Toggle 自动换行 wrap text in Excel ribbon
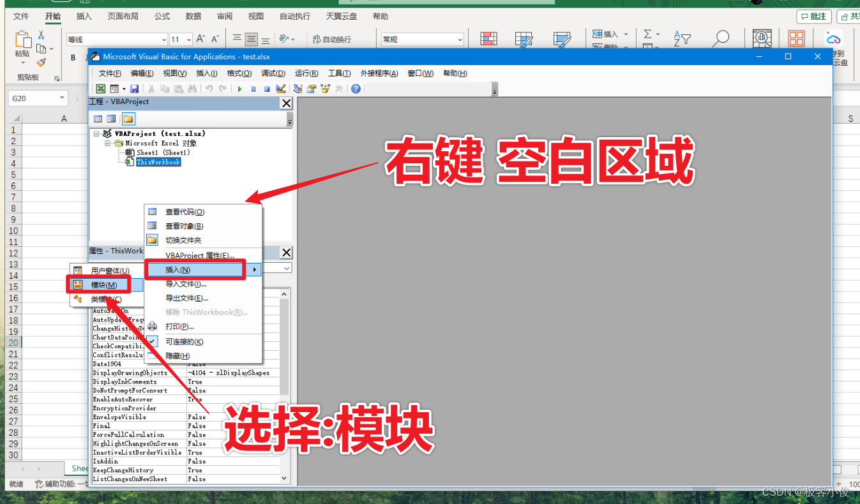 332,40
